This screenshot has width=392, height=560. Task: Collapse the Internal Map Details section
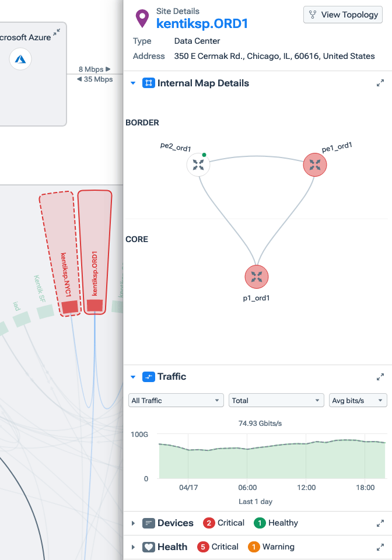(133, 83)
